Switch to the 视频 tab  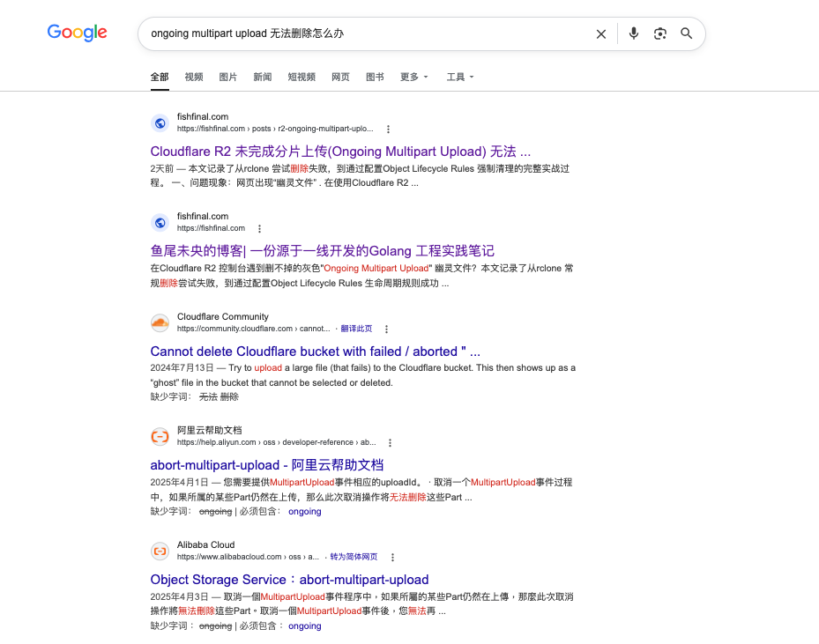(194, 77)
